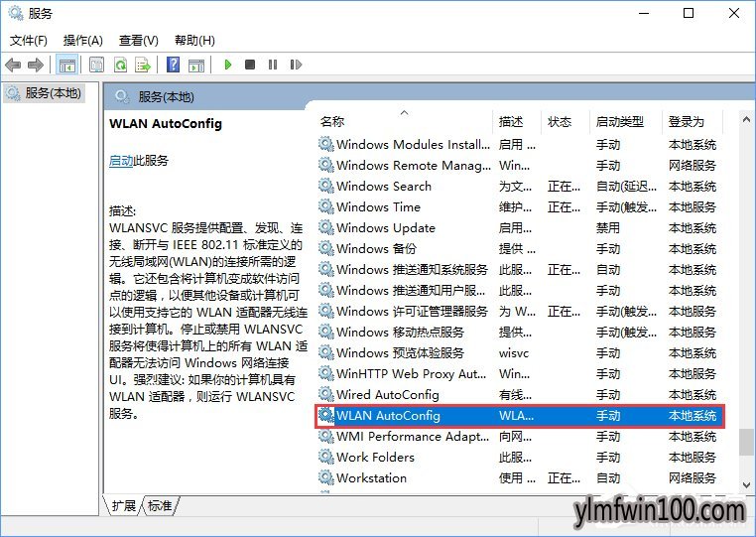Open the 帮助(H) menu

point(194,41)
